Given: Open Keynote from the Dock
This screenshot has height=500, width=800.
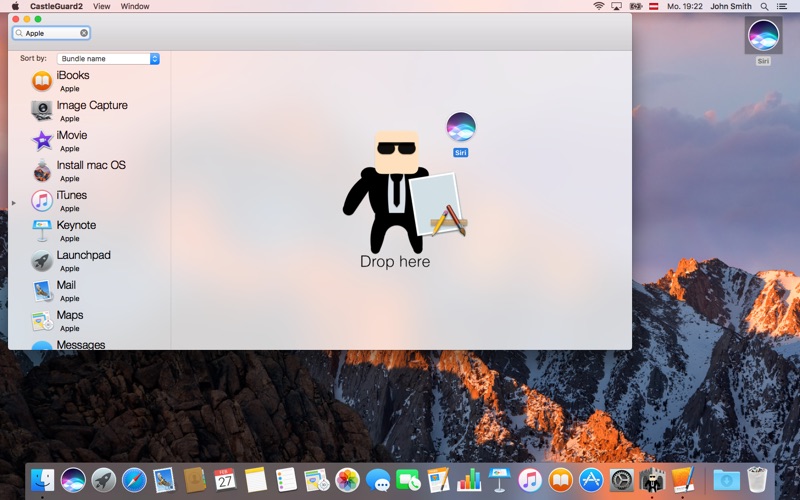Looking at the screenshot, I should (x=499, y=480).
